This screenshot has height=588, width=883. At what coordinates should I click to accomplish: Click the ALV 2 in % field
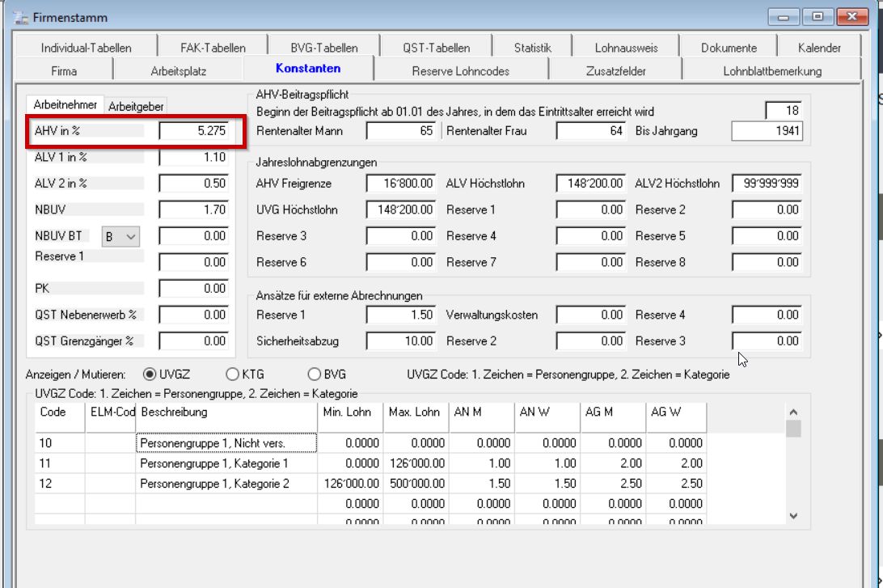(x=194, y=183)
